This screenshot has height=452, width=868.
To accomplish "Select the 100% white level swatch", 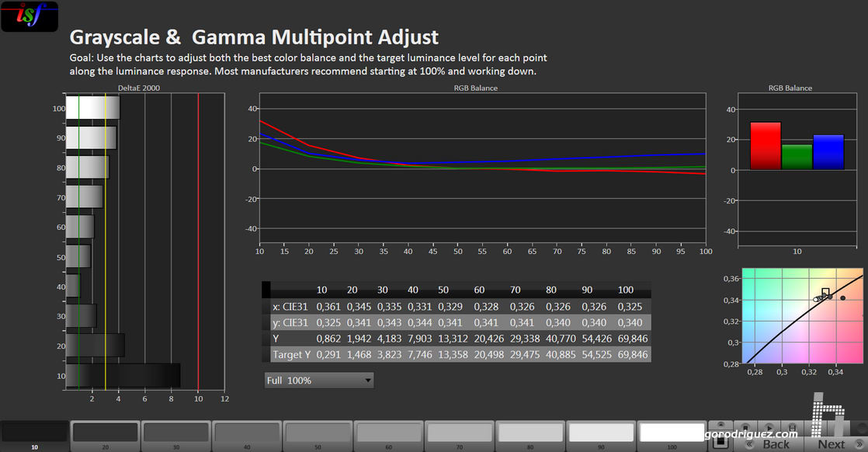I will click(669, 431).
